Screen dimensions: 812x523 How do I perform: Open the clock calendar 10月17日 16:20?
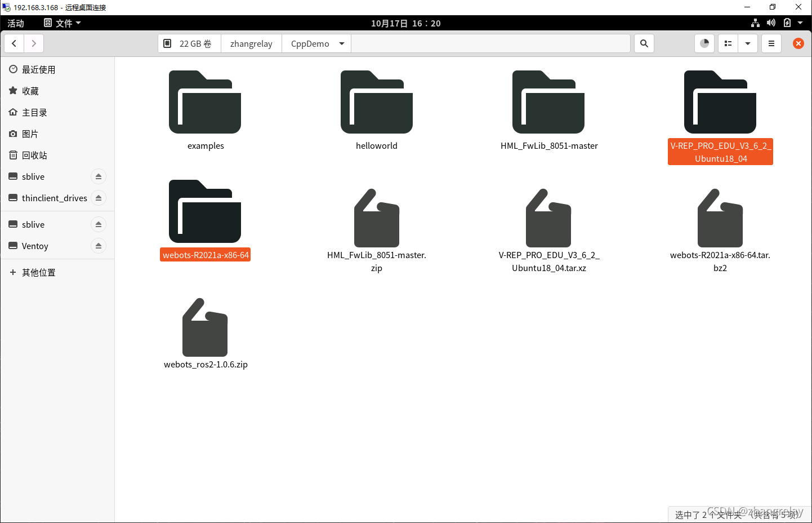(x=406, y=23)
